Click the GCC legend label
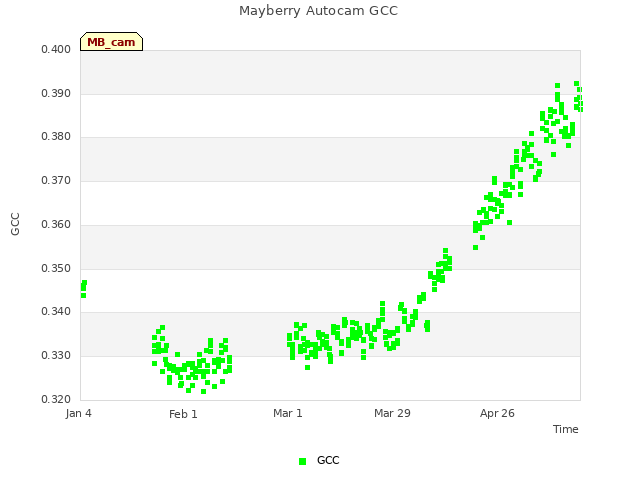This screenshot has width=640, height=480. point(328,460)
